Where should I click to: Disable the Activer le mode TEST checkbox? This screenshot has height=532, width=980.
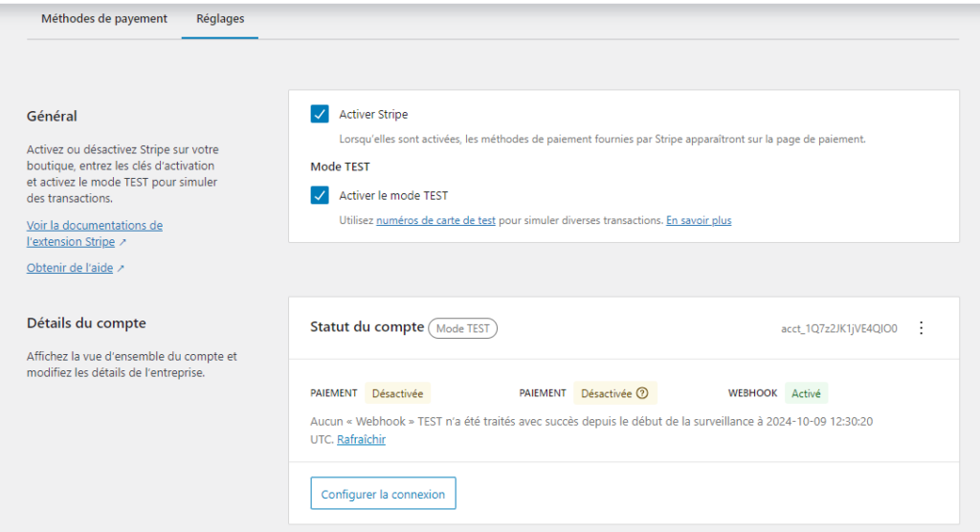point(320,195)
